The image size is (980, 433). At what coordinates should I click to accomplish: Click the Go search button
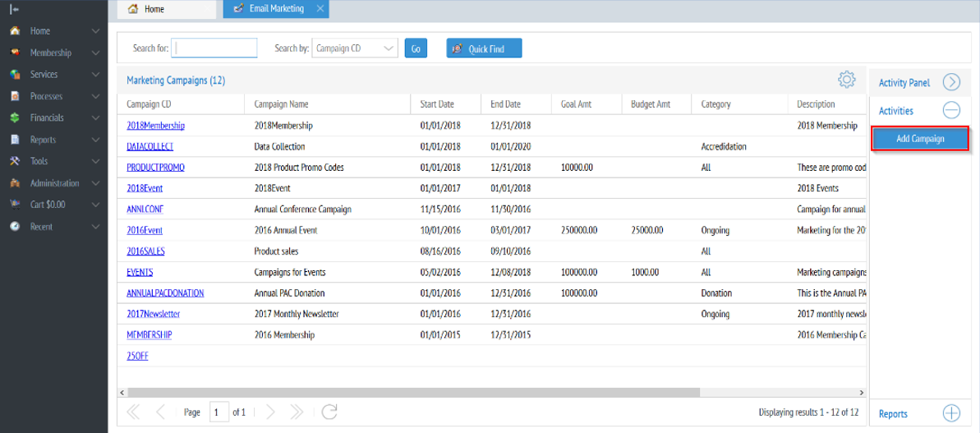coord(416,48)
